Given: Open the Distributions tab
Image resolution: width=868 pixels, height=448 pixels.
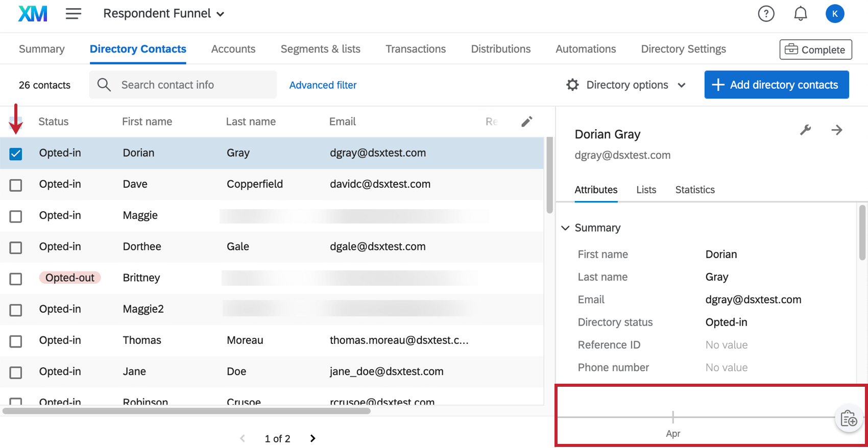Looking at the screenshot, I should click(x=501, y=49).
